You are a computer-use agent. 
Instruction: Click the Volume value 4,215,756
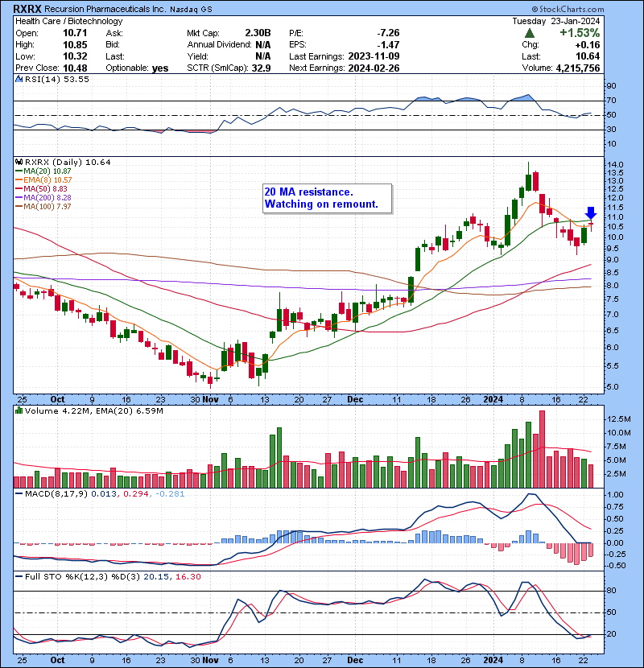coord(577,68)
